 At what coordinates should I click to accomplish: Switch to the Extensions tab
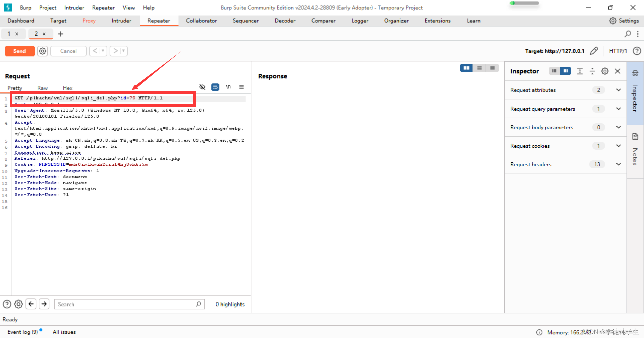click(437, 21)
